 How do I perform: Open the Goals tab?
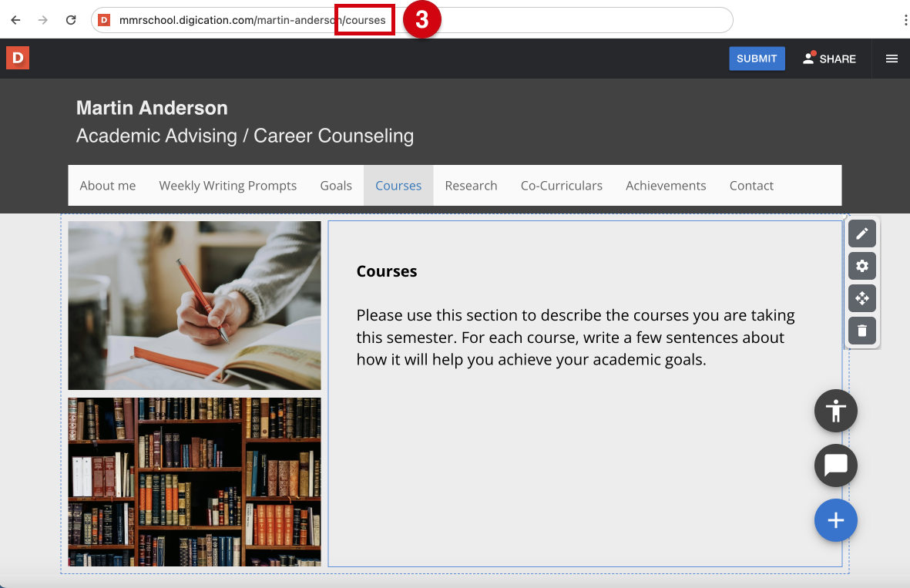(x=336, y=186)
